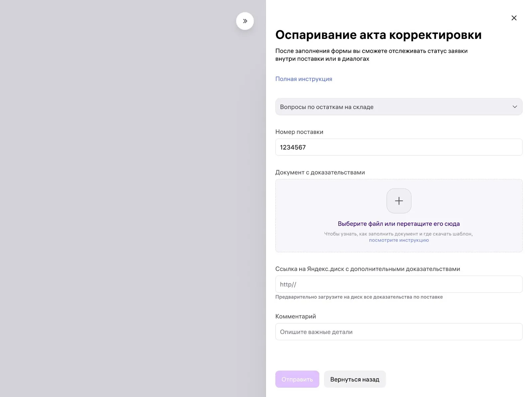This screenshot has width=532, height=397.
Task: Click the "Опишите важные детали" comment field
Action: (x=399, y=332)
